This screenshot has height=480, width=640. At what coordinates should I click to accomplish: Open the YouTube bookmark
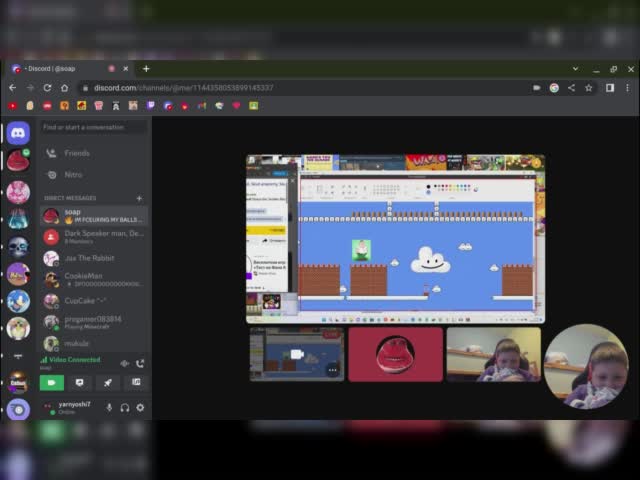pyautogui.click(x=13, y=106)
